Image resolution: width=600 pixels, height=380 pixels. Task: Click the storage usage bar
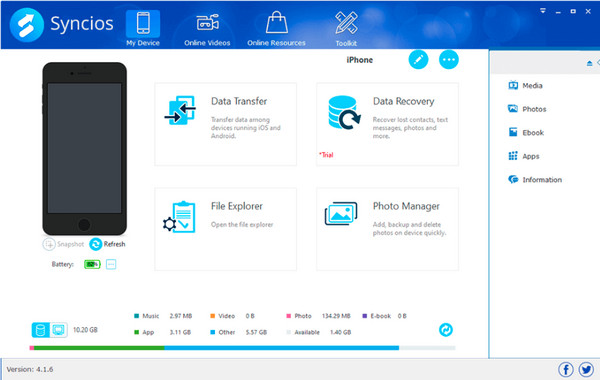coord(242,348)
